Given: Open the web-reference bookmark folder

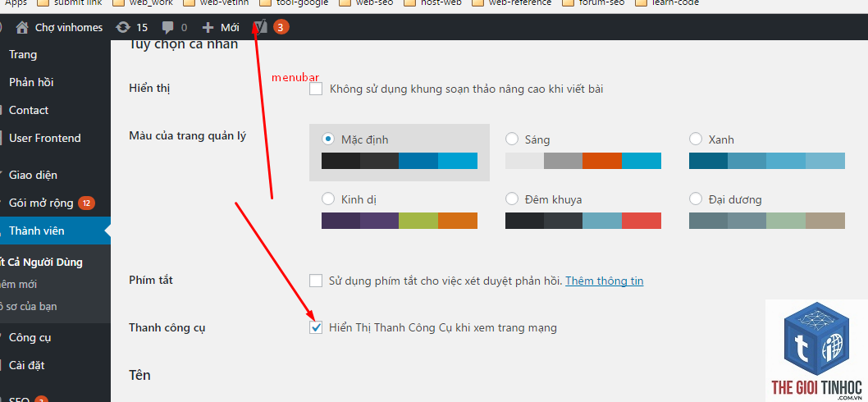Looking at the screenshot, I should 513,2.
